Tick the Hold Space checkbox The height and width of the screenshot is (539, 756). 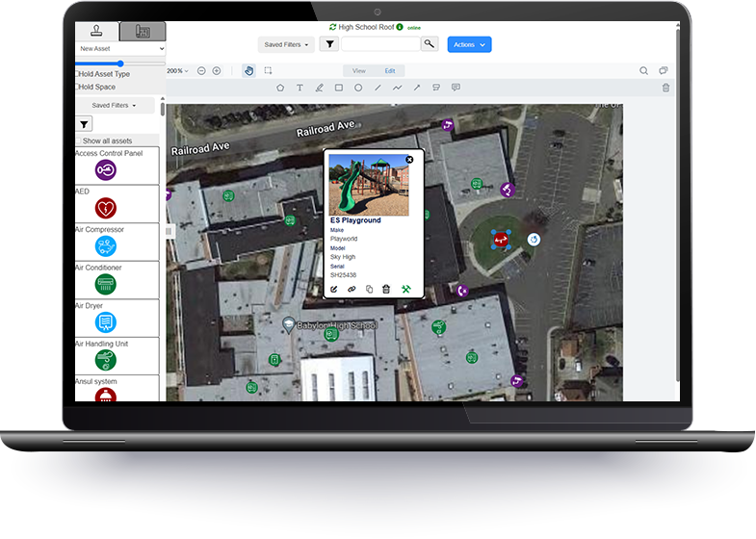point(78,87)
